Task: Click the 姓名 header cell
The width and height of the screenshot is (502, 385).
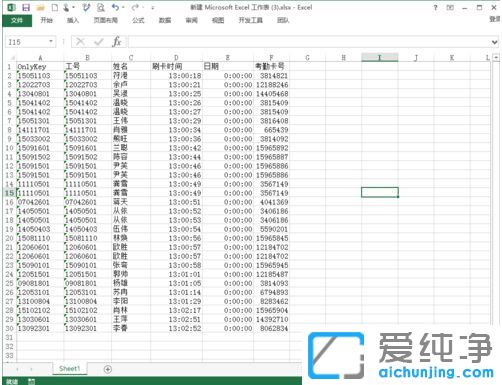Action: pos(131,67)
